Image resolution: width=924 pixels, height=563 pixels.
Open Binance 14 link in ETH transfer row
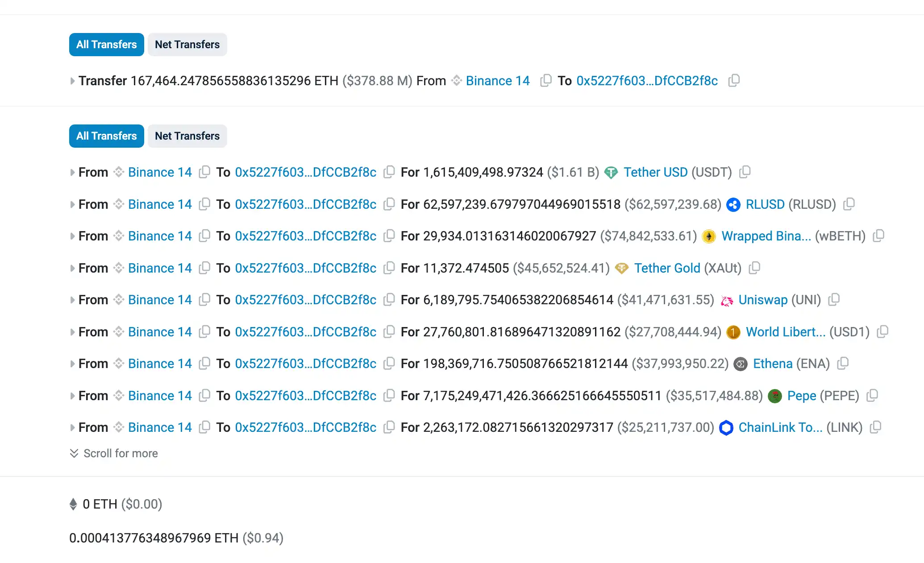(498, 81)
